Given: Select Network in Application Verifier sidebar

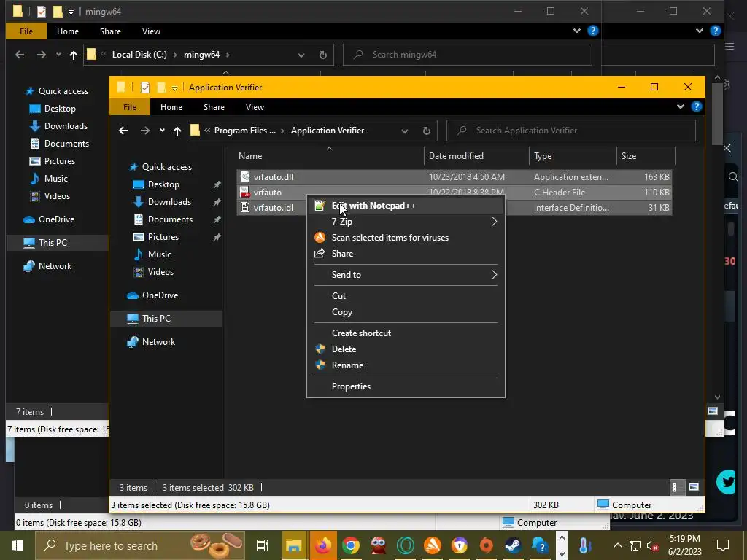Looking at the screenshot, I should point(158,342).
